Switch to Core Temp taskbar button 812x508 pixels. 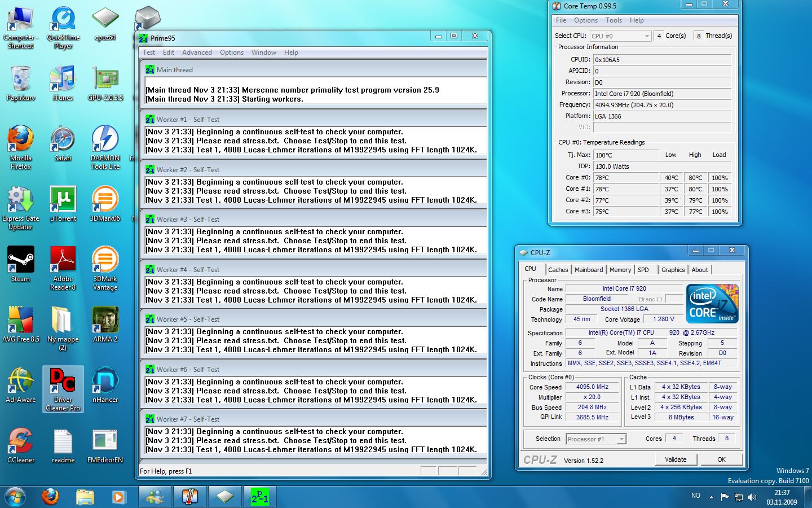(189, 497)
